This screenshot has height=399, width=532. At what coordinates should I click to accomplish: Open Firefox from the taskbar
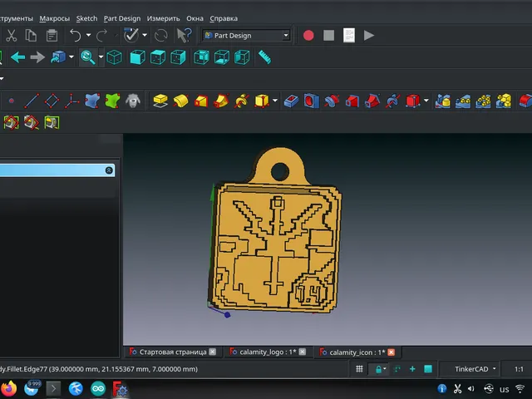[9, 389]
